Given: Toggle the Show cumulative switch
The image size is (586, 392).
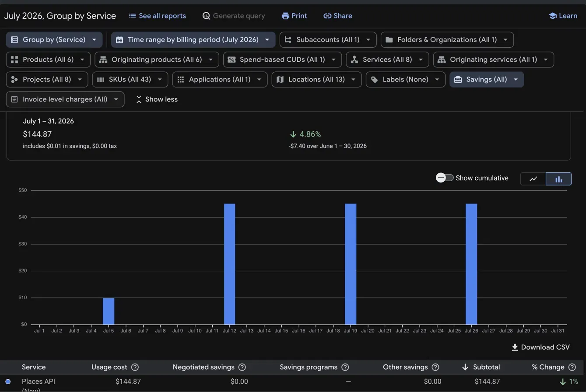Looking at the screenshot, I should point(445,178).
